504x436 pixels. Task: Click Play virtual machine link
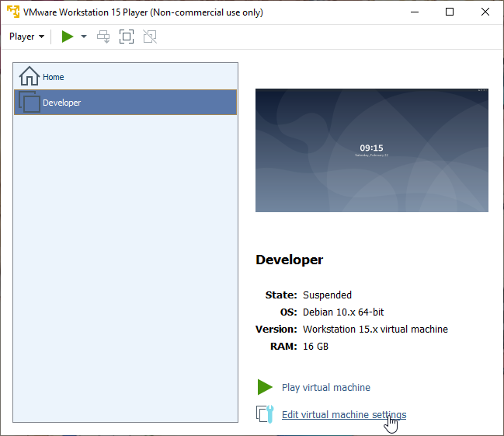coord(326,387)
